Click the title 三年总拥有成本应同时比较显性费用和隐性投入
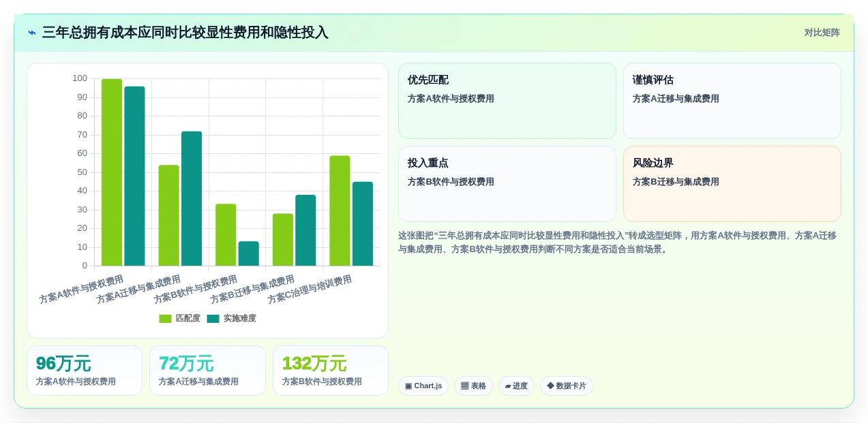The image size is (868, 423). click(185, 33)
